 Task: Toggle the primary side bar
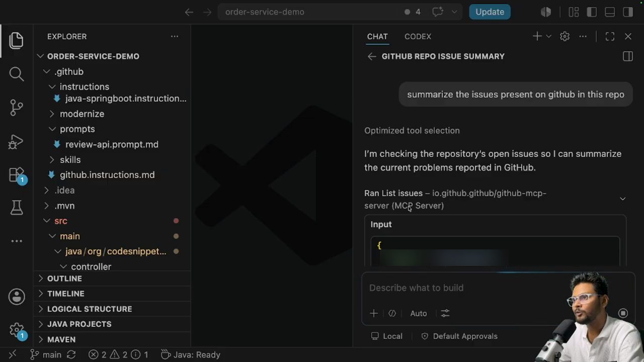(x=592, y=12)
